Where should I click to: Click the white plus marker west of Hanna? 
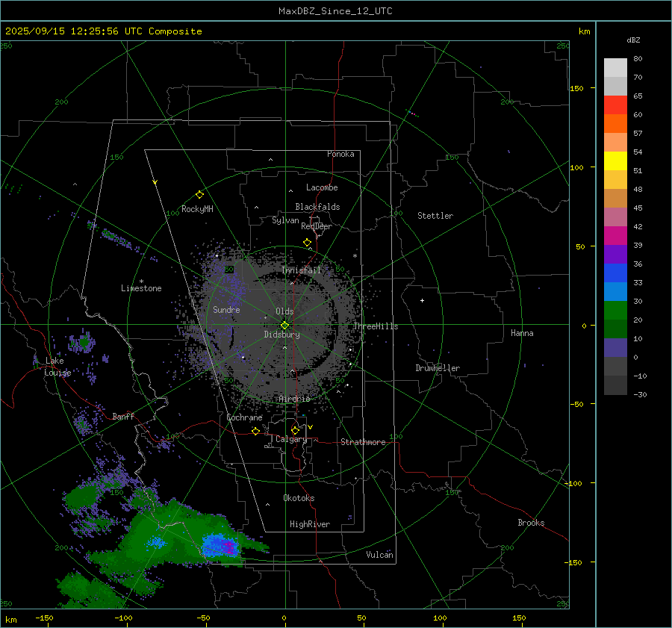pos(422,300)
